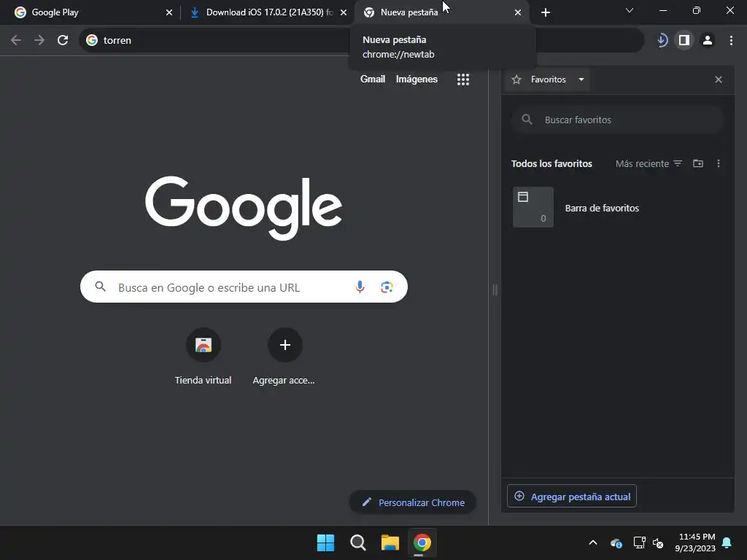
Task: Go forward using the forward arrow
Action: coord(39,41)
